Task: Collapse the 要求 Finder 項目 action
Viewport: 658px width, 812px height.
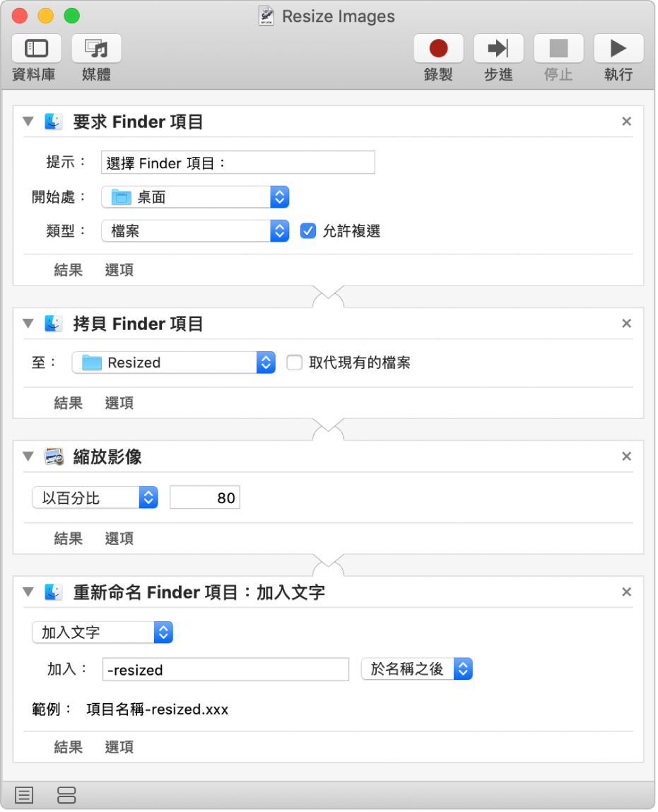Action: pyautogui.click(x=28, y=122)
